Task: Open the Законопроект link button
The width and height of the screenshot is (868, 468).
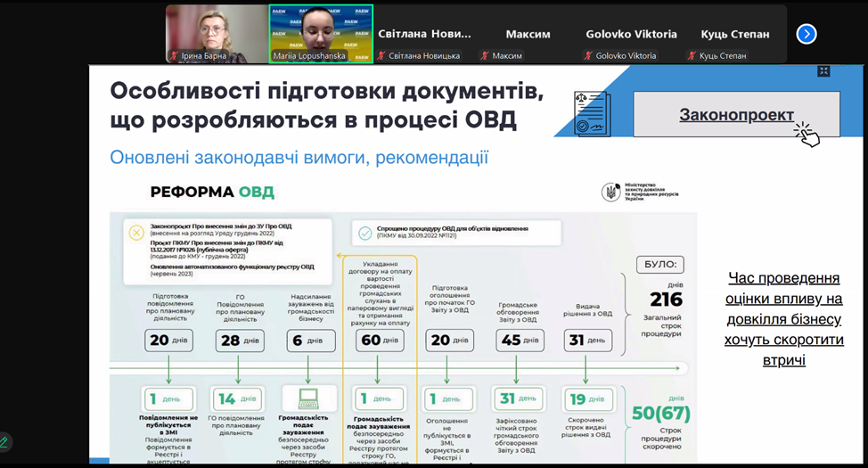Action: tap(736, 114)
